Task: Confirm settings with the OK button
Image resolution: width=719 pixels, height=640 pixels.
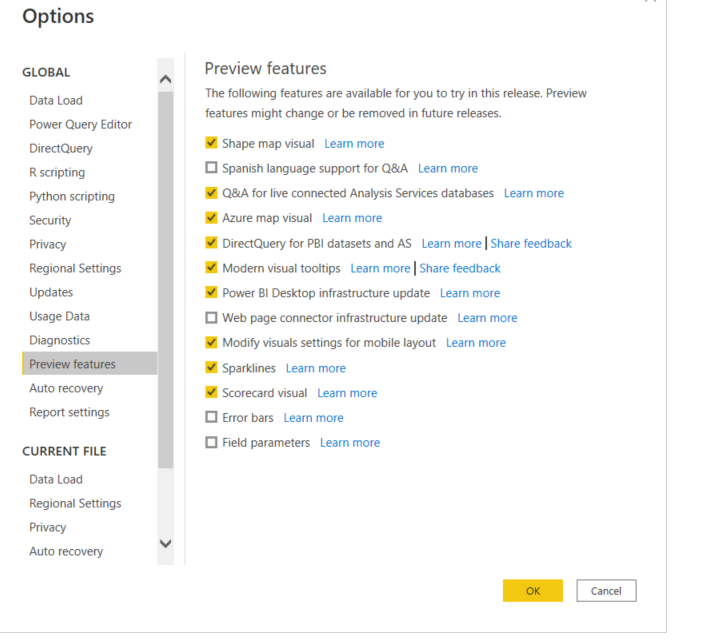Action: tap(532, 590)
